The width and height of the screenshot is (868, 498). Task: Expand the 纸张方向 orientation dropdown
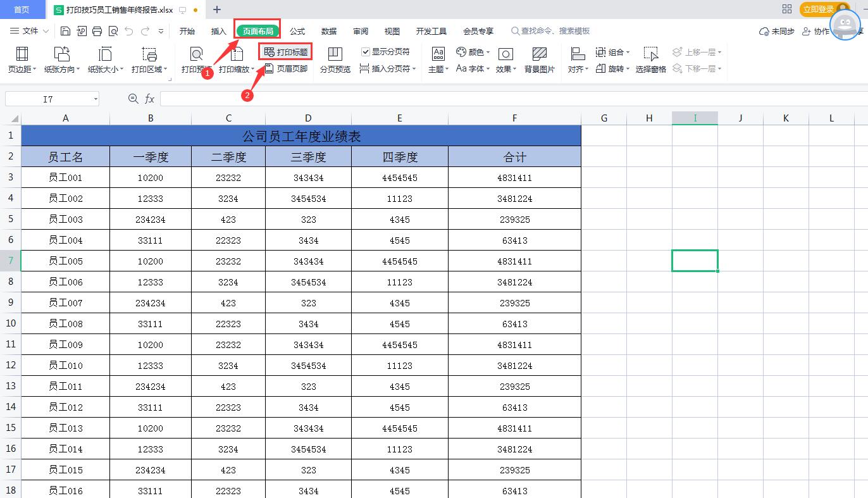click(62, 60)
